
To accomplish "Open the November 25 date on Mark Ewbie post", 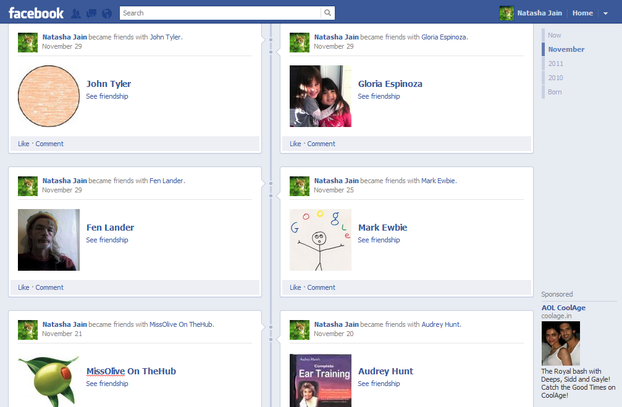I will (334, 190).
